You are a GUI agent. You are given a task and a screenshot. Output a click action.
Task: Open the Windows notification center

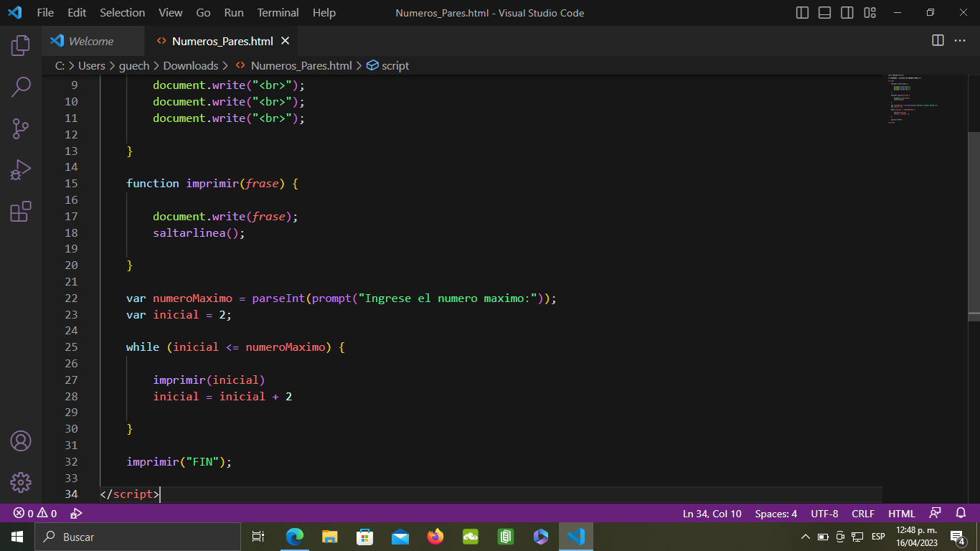957,537
